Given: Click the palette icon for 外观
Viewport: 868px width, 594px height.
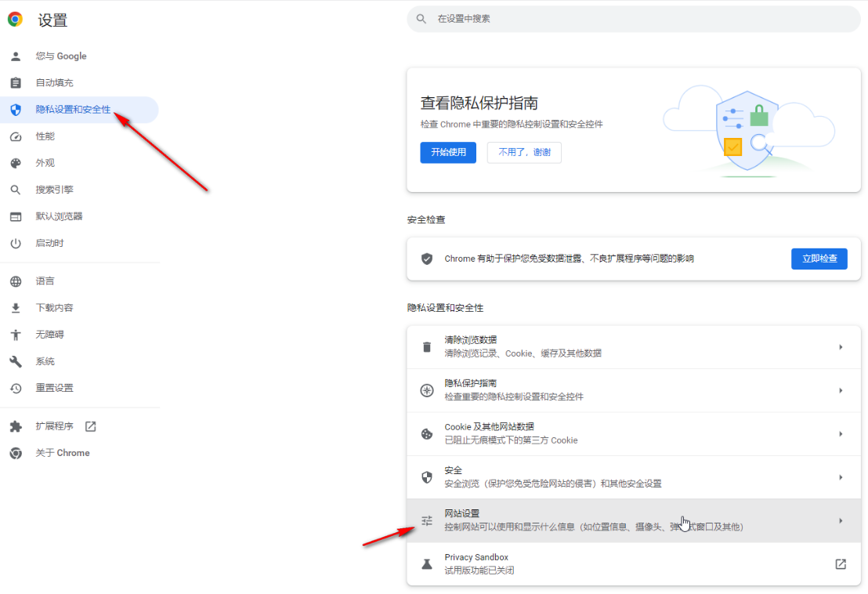Looking at the screenshot, I should 16,163.
